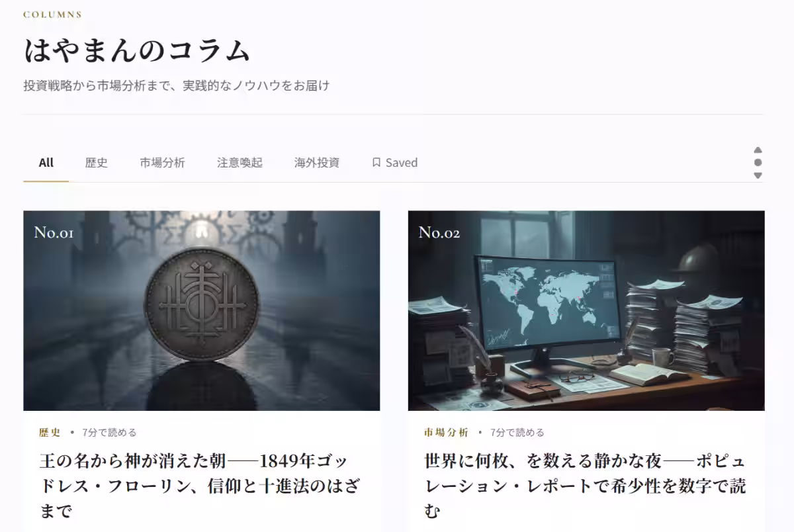Open the No.02 world map desk thumbnail
794x532 pixels.
586,310
